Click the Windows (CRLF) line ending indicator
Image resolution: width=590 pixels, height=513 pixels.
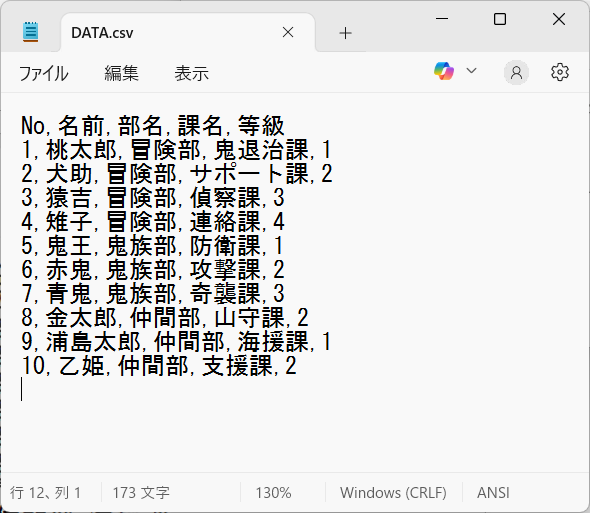coord(393,493)
